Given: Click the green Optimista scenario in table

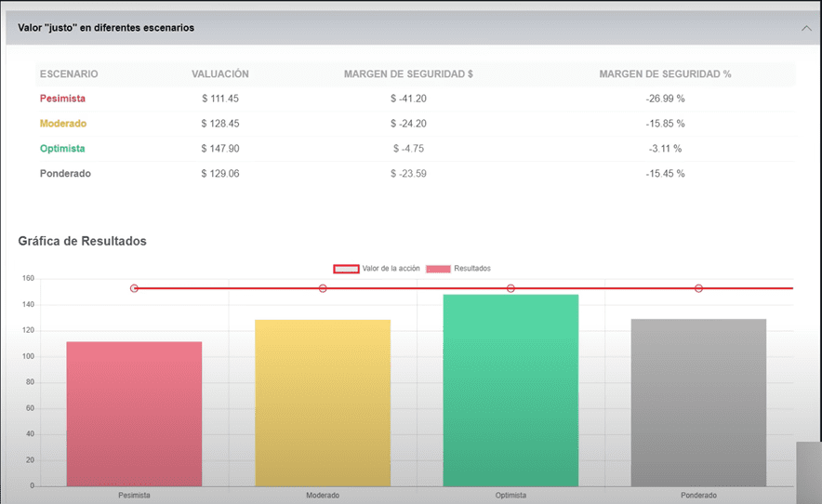Looking at the screenshot, I should pos(63,149).
